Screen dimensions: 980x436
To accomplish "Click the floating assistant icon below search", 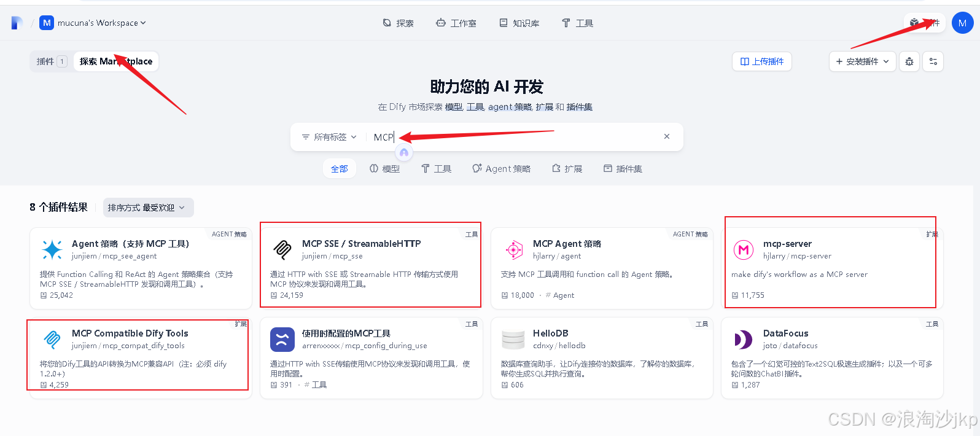I will click(x=404, y=152).
